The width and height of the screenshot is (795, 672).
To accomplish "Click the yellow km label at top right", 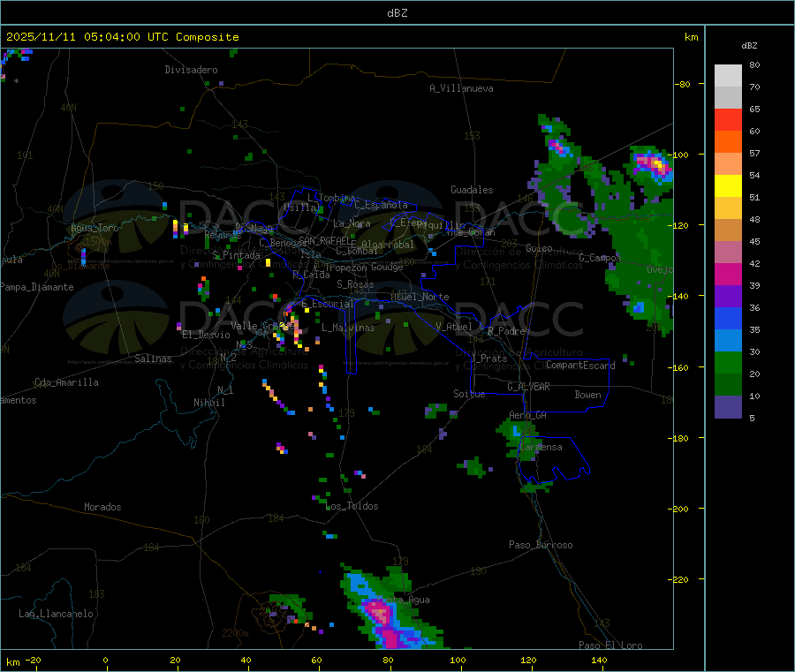I will click(691, 37).
